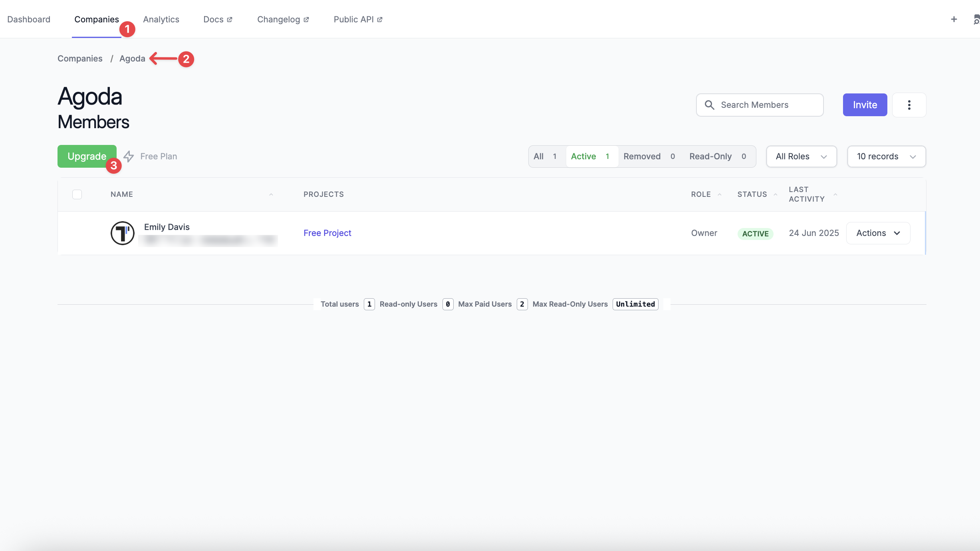The height and width of the screenshot is (551, 980).
Task: Expand the All Roles dropdown
Action: point(801,157)
